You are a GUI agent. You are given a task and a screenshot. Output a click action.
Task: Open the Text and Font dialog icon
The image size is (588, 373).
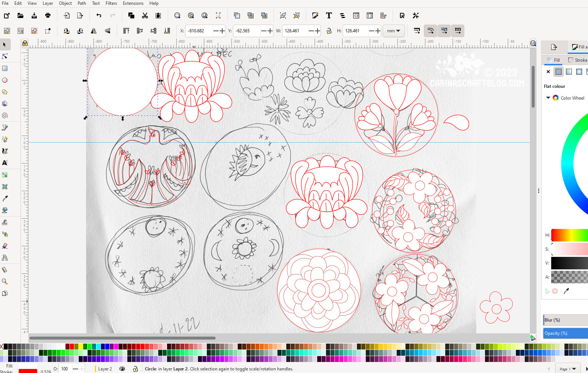[329, 15]
